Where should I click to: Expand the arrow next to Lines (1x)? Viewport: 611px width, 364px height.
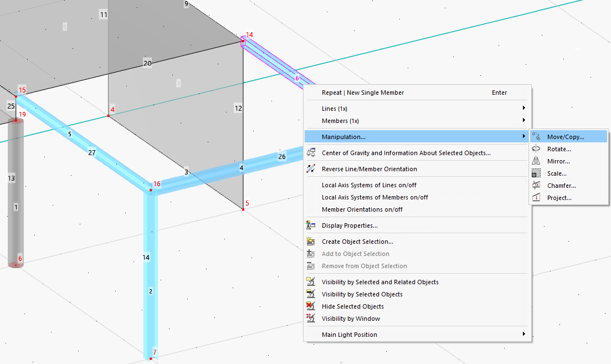click(523, 108)
